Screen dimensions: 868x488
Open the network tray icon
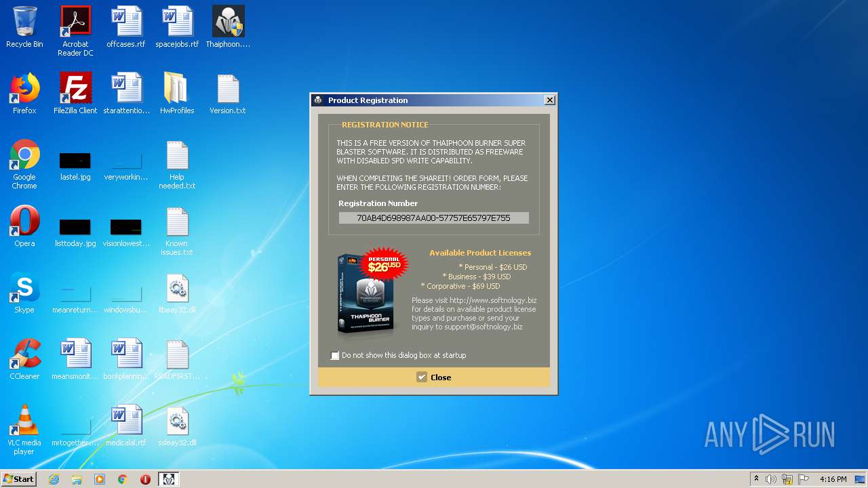click(x=787, y=479)
